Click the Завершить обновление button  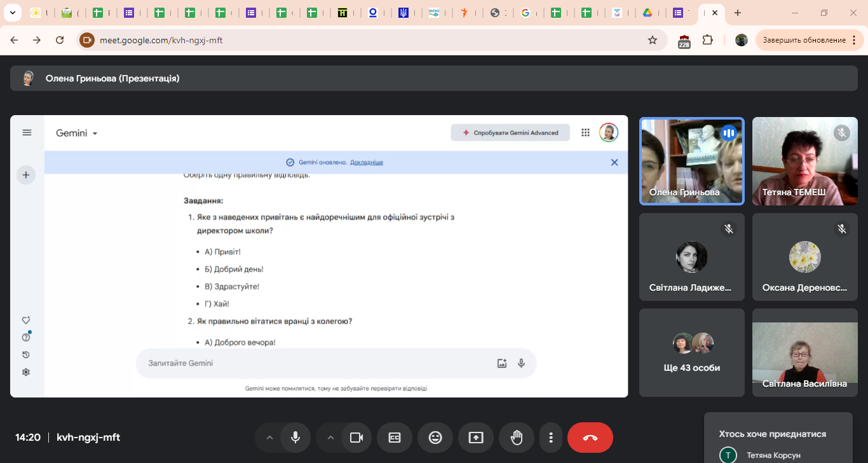click(804, 40)
